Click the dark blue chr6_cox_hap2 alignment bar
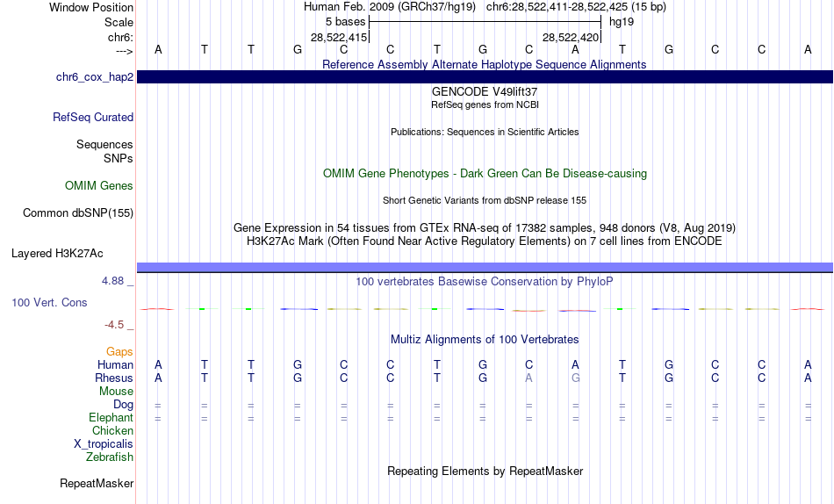Screen dimensions: 834x504 click(x=485, y=76)
